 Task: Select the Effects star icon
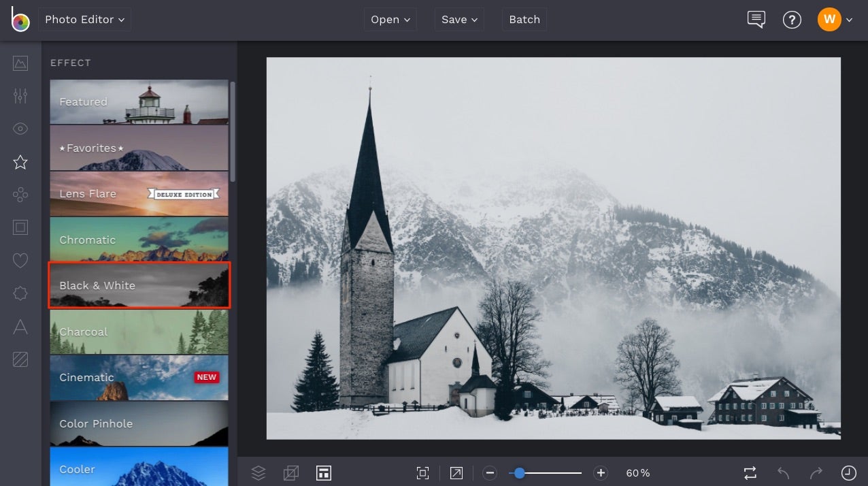coord(20,162)
